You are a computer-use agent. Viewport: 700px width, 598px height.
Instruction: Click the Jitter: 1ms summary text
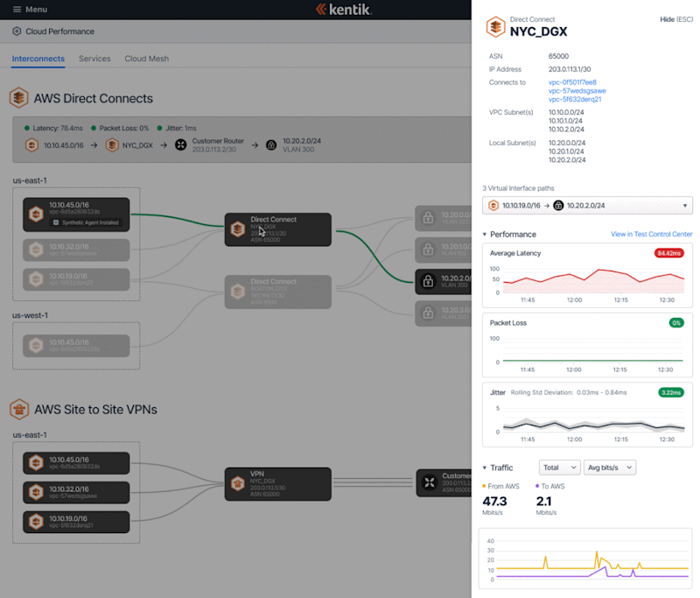coord(181,128)
